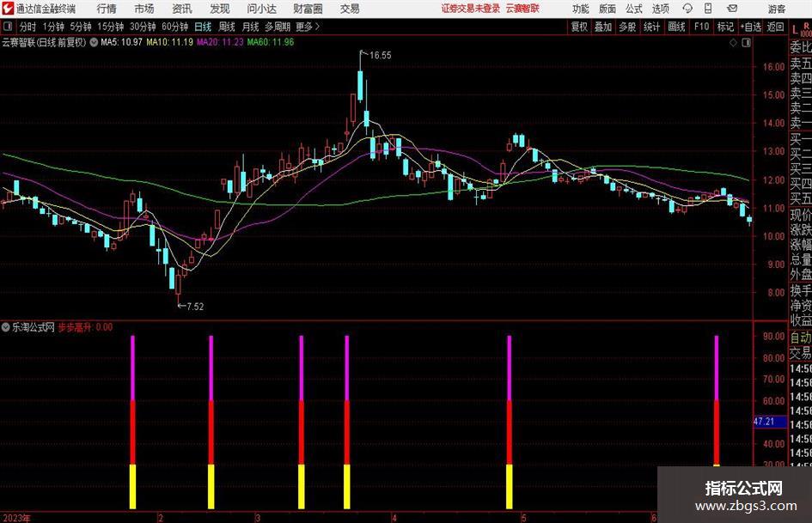The height and width of the screenshot is (523, 812).
Task: Click the 云赛智联 stock name in title bar
Action: click(522, 9)
